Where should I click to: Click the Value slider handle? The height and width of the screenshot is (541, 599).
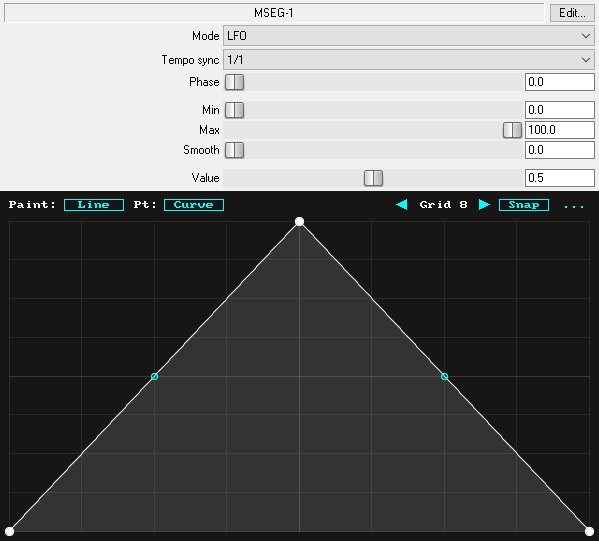pyautogui.click(x=373, y=178)
